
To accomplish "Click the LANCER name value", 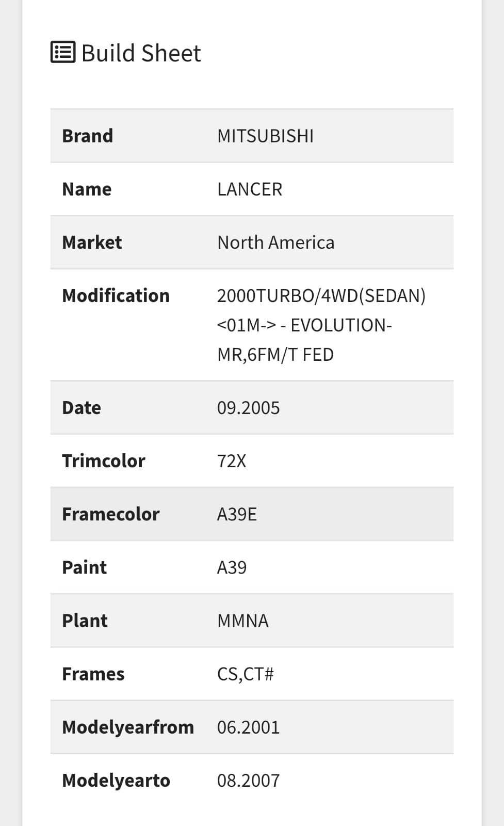I will tap(250, 189).
